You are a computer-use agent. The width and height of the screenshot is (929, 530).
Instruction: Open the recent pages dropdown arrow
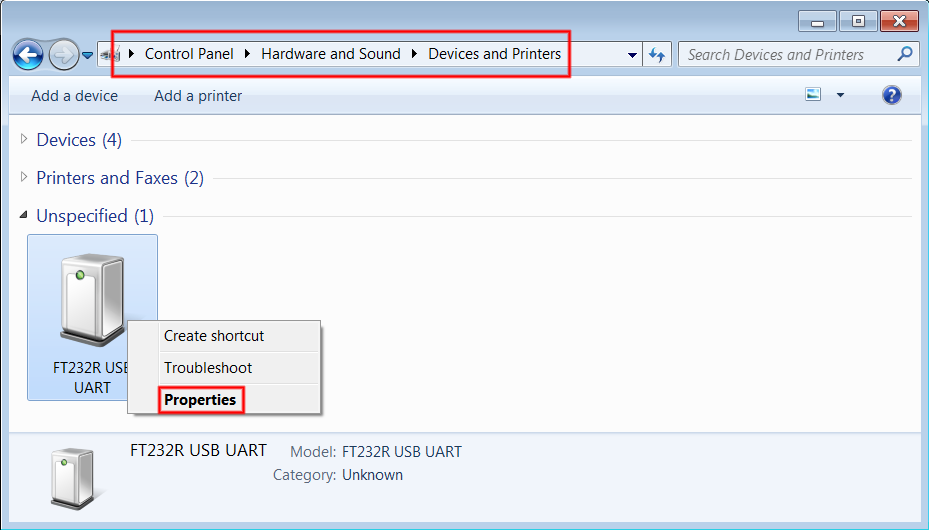pos(88,56)
